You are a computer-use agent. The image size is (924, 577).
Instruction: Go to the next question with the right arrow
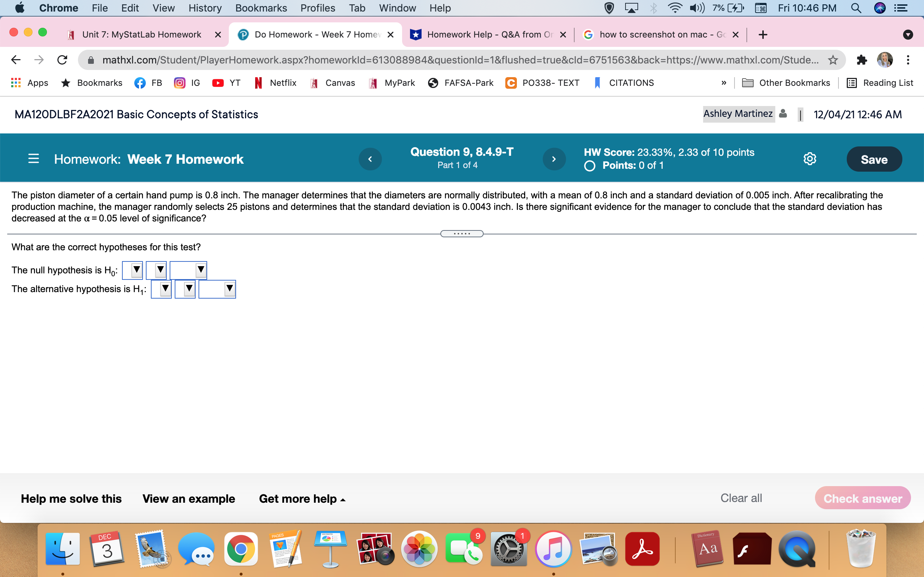point(554,159)
